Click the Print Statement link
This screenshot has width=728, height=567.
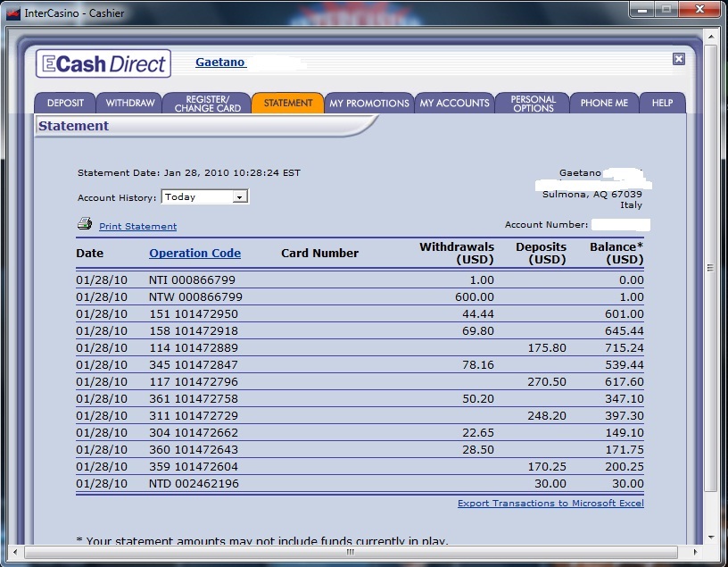click(x=138, y=226)
